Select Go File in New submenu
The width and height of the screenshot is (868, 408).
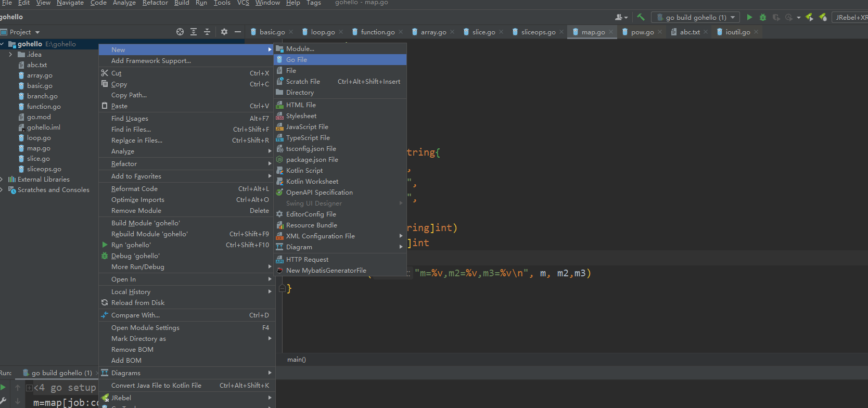click(x=340, y=60)
